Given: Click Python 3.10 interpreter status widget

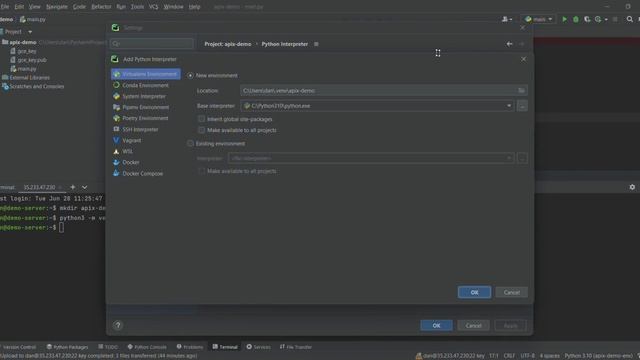Looking at the screenshot, I should [x=599, y=356].
